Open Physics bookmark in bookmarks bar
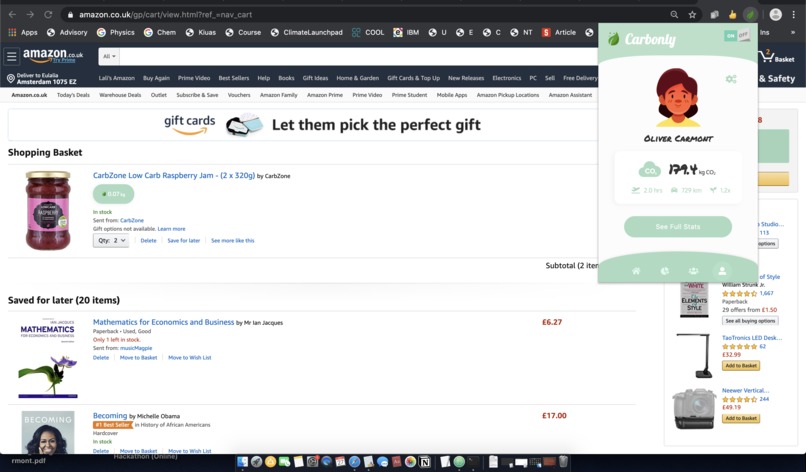This screenshot has height=472, width=806. [x=116, y=32]
